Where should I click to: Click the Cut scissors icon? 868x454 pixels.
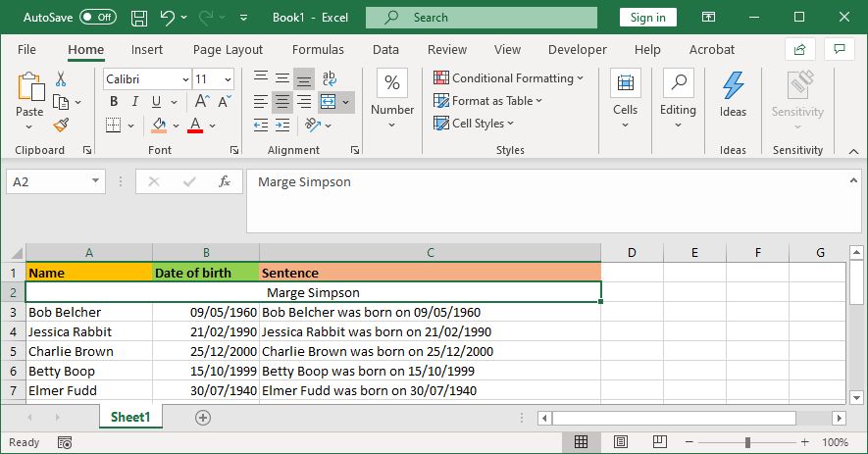click(61, 78)
